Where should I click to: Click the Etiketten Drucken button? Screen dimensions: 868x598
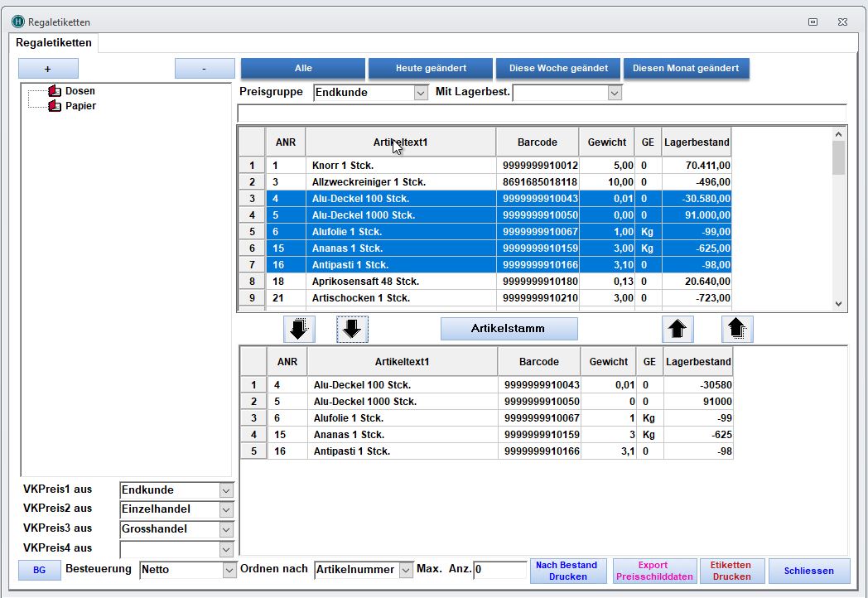731,571
